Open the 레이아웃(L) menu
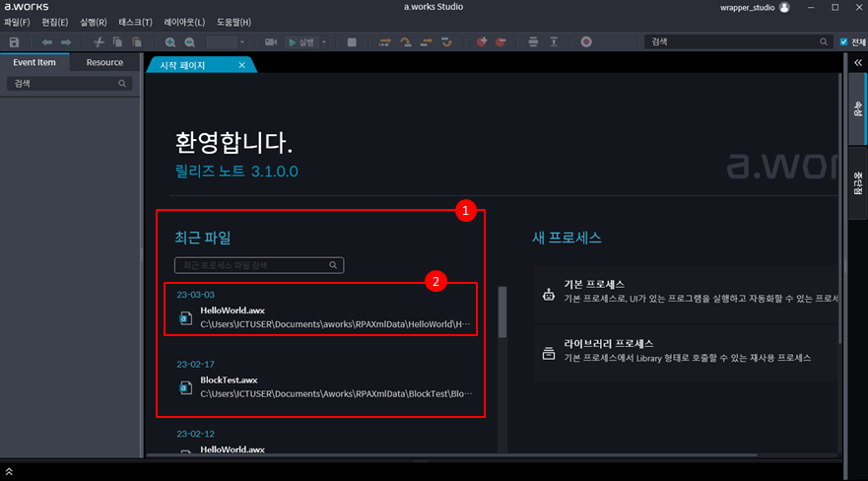 click(184, 22)
